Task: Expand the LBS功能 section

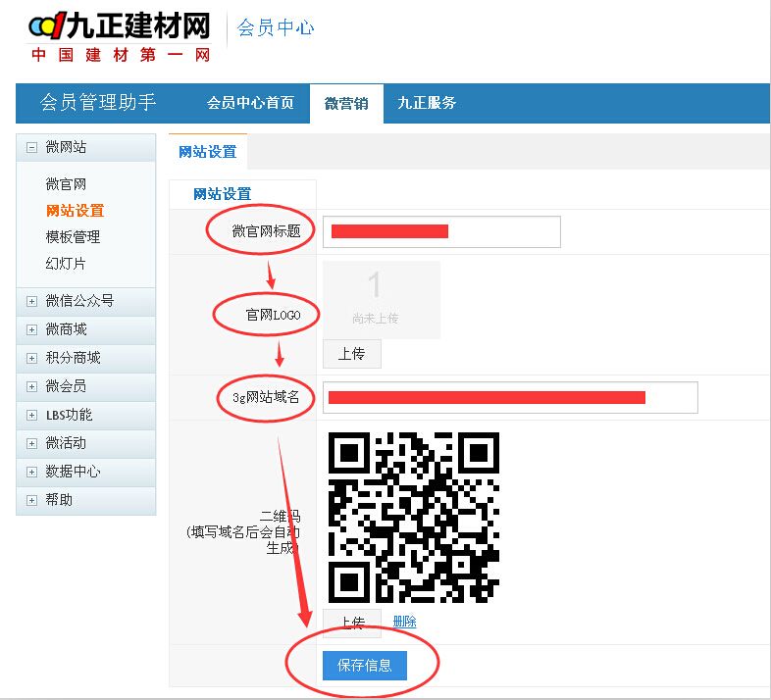Action: click(x=32, y=416)
